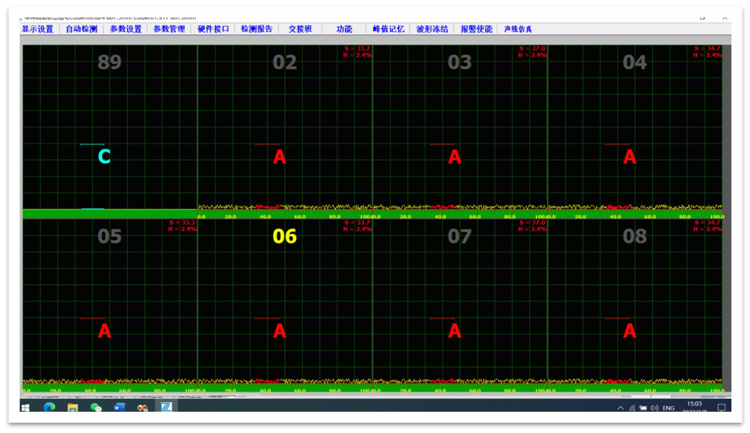Click the 声线仿真 button
This screenshot has height=433, width=750.
point(518,29)
